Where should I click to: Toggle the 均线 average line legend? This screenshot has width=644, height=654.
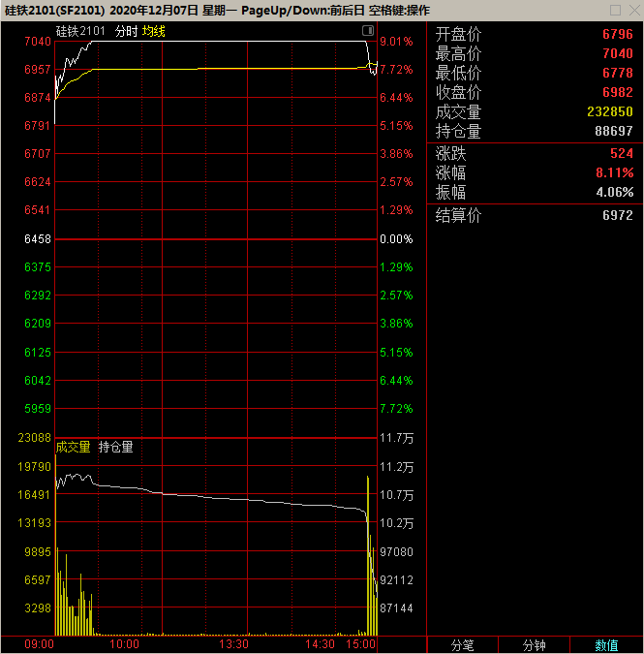(x=154, y=32)
